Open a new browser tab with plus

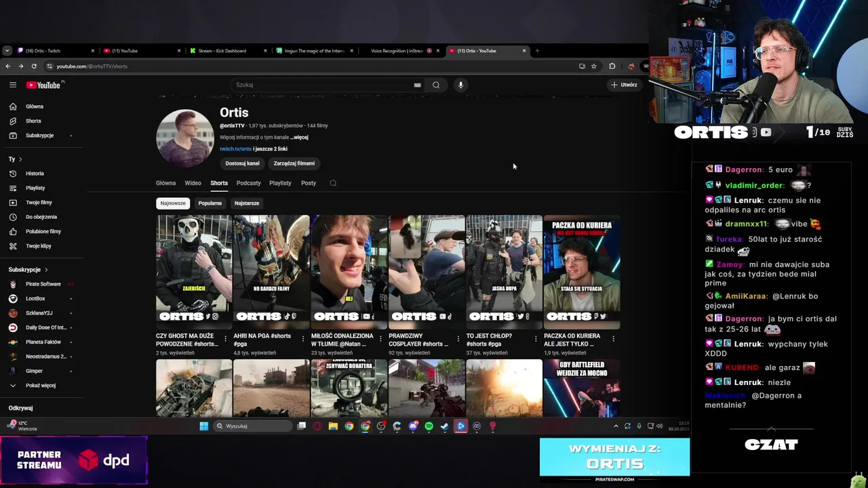pos(537,51)
